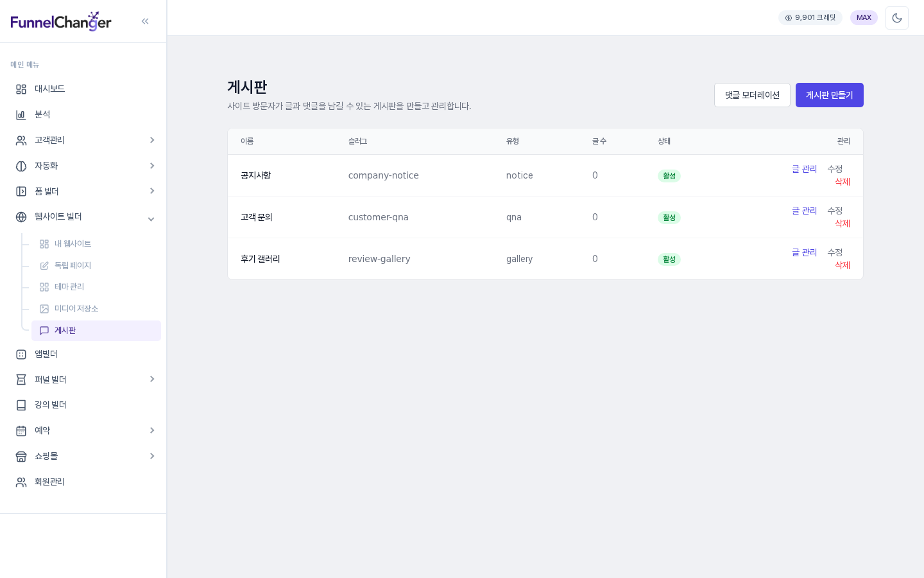The height and width of the screenshot is (578, 924).
Task: Click the 퍼널 빌더 funnel icon
Action: tap(21, 380)
